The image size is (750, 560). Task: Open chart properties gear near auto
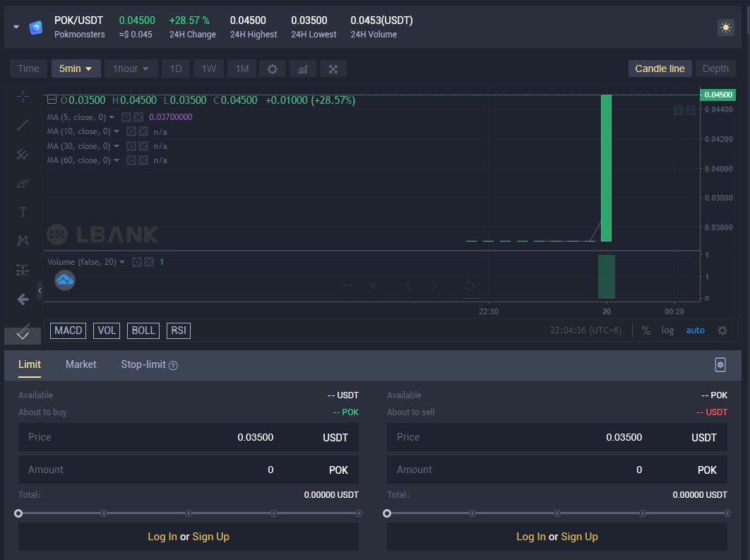722,330
